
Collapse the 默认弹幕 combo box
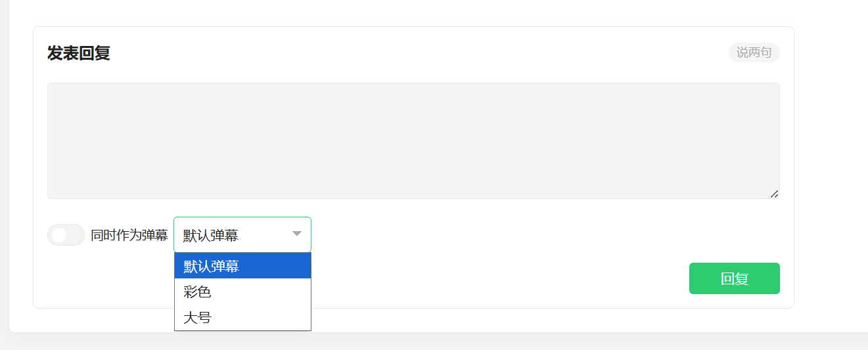[242, 234]
